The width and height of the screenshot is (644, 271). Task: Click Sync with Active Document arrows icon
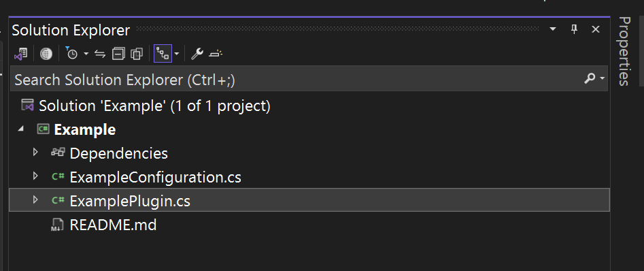coord(100,54)
